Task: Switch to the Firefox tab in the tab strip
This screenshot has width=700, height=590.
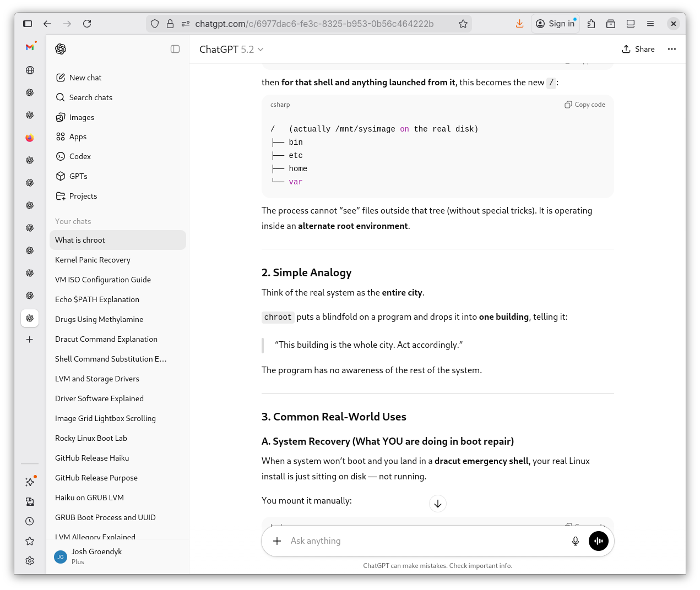Action: click(30, 138)
